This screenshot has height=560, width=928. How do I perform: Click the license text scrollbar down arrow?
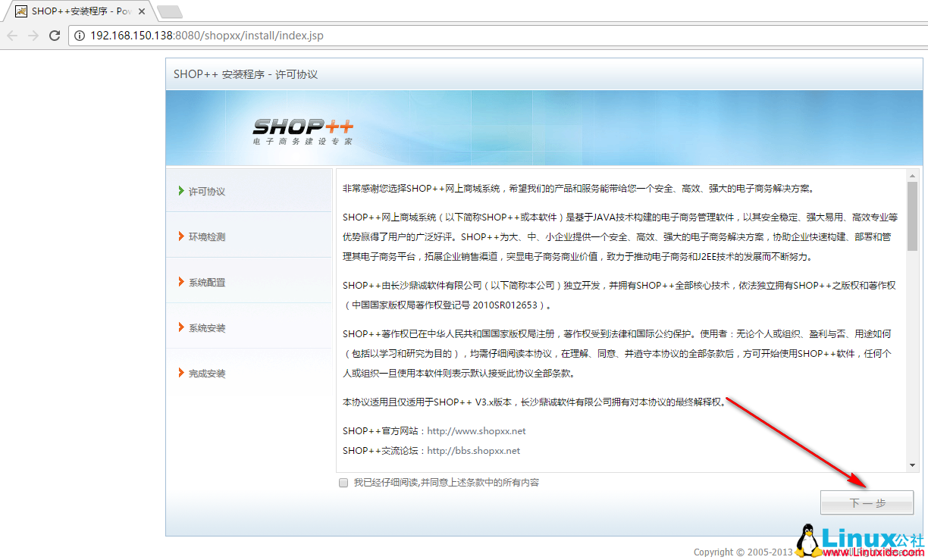coord(912,465)
